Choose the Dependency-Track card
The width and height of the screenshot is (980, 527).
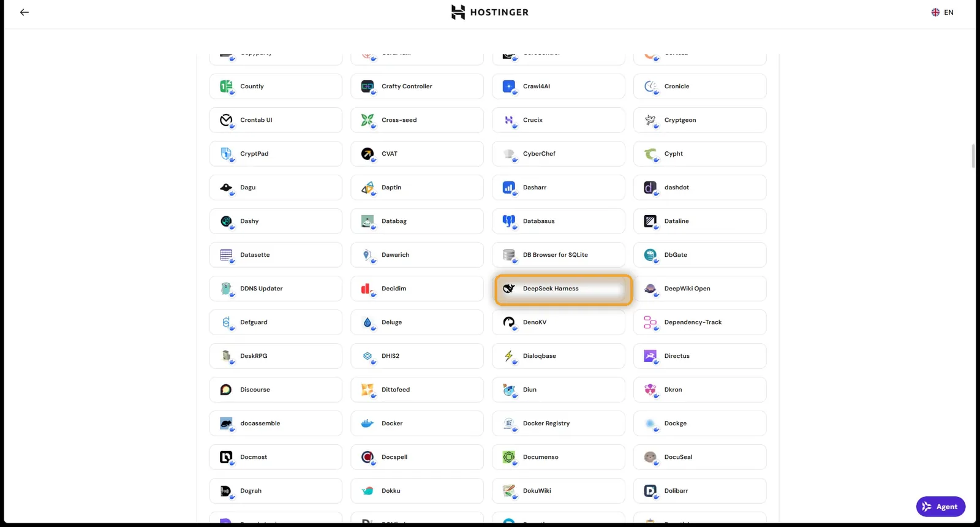(x=700, y=322)
